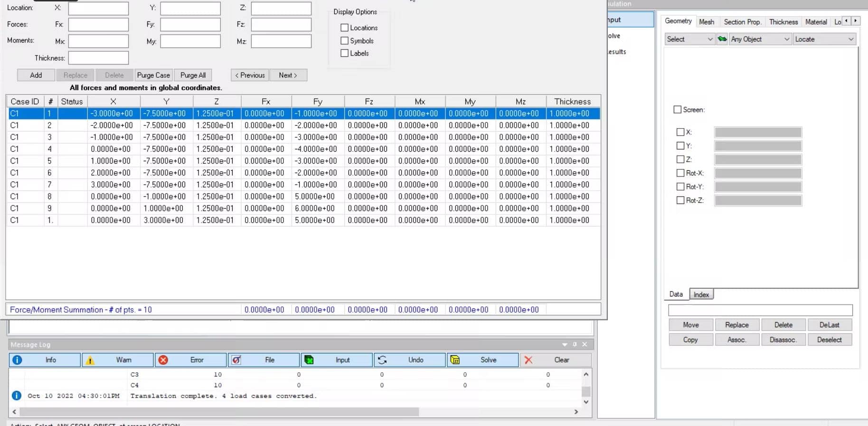Check the Rot-X checkbox

click(680, 173)
